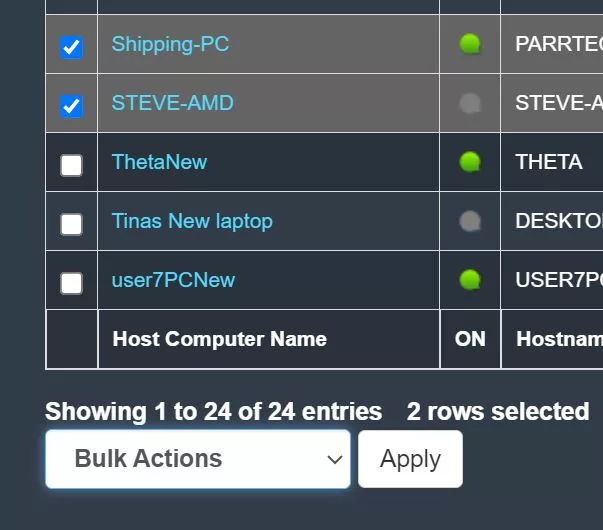Image resolution: width=603 pixels, height=530 pixels.
Task: Click the Host Computer Name column footer
Action: (219, 339)
